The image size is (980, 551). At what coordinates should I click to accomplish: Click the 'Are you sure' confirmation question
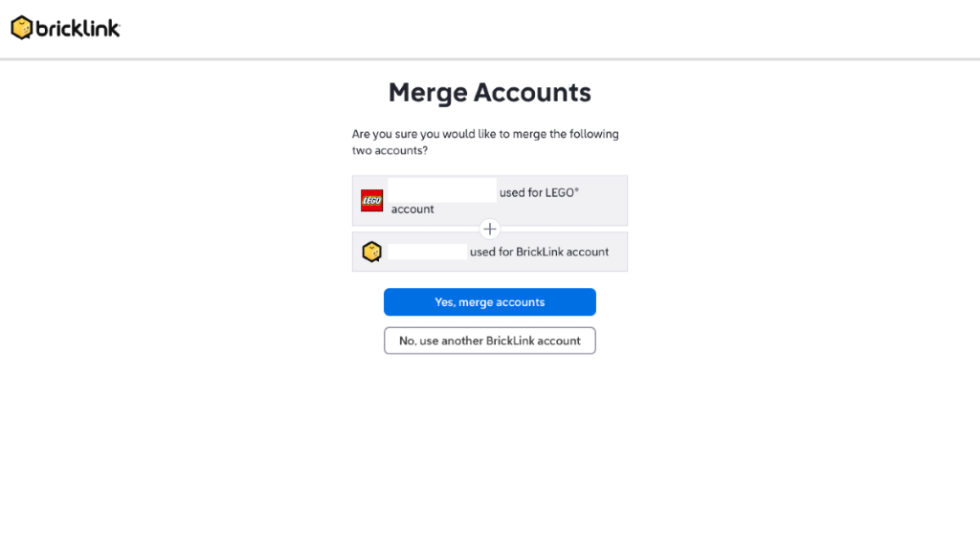tap(485, 142)
